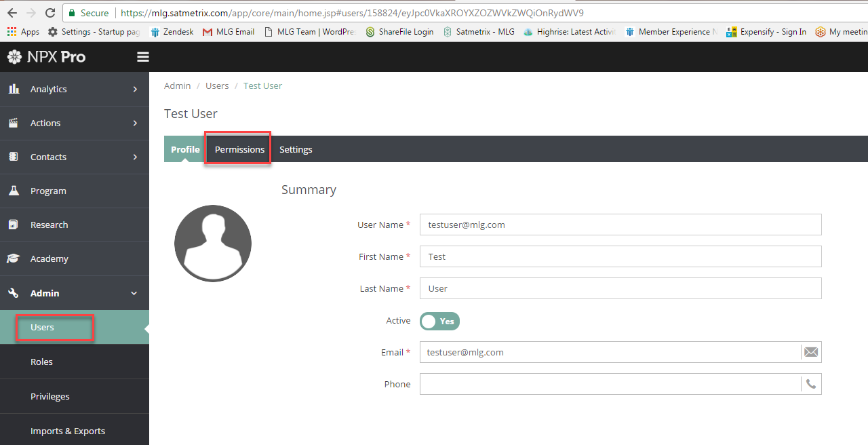This screenshot has width=868, height=445.
Task: Open Roles in the Admin menu
Action: (x=41, y=362)
